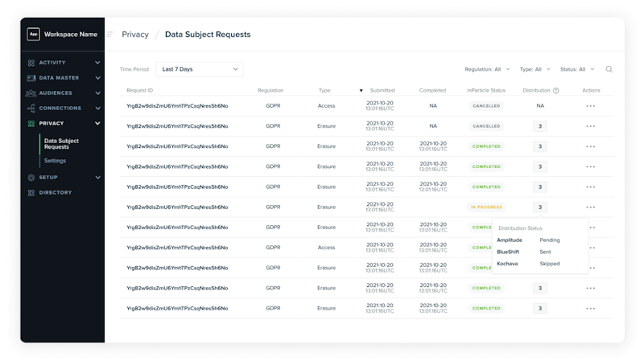This screenshot has height=361, width=644.
Task: Click the Time Period label
Action: pos(134,69)
